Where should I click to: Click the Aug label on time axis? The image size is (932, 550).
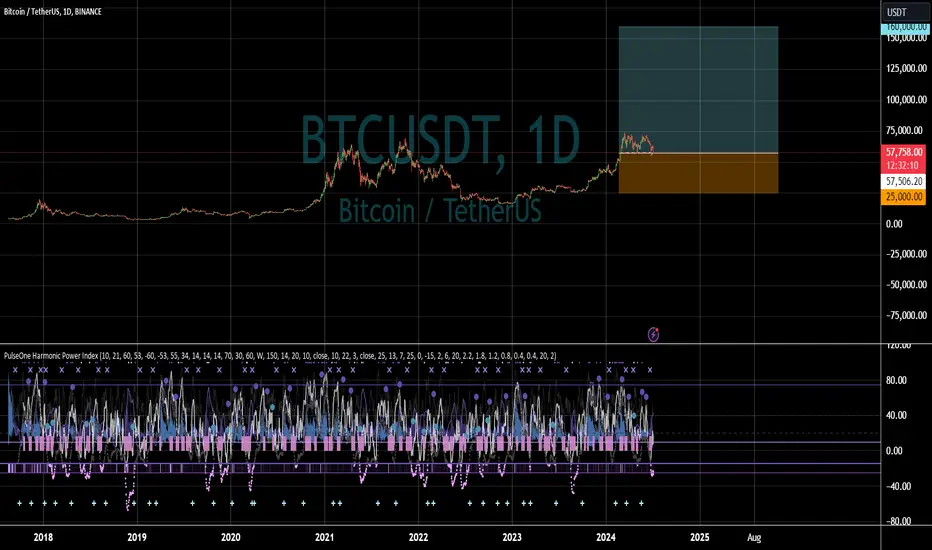click(754, 538)
